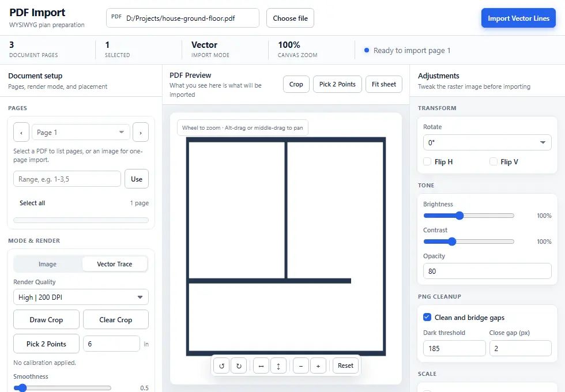This screenshot has height=392, width=565.
Task: Click the Close gap field
Action: tap(520, 348)
